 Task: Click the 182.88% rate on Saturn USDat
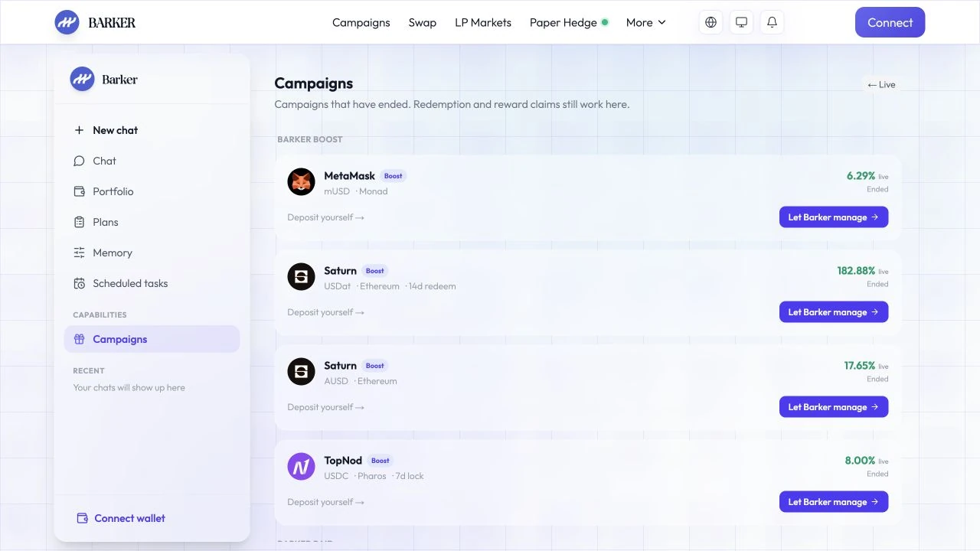[856, 271]
